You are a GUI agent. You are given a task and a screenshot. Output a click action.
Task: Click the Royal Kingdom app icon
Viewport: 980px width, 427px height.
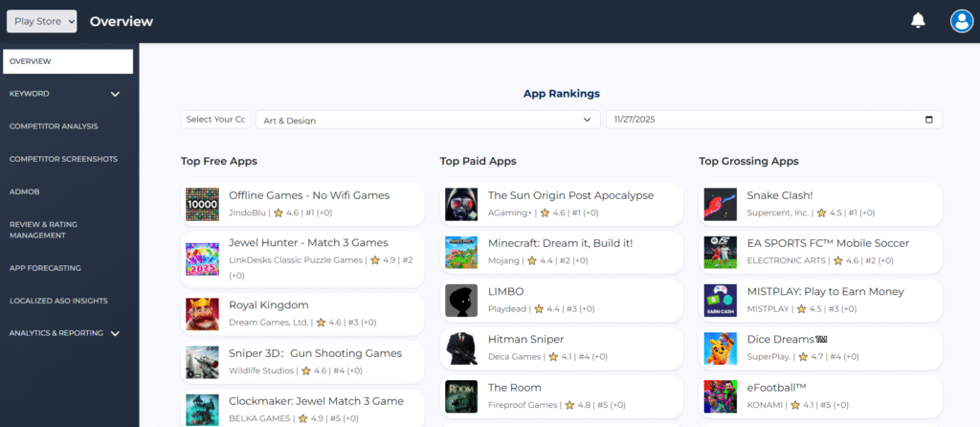(202, 313)
